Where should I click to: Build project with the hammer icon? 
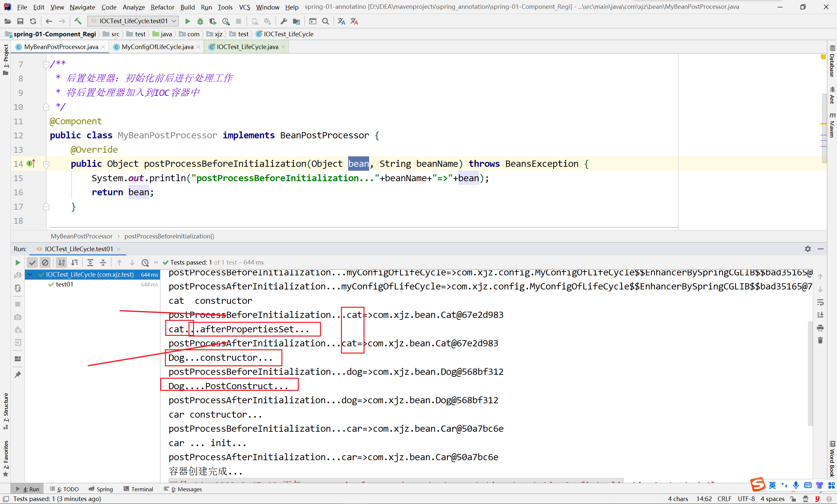coord(78,21)
